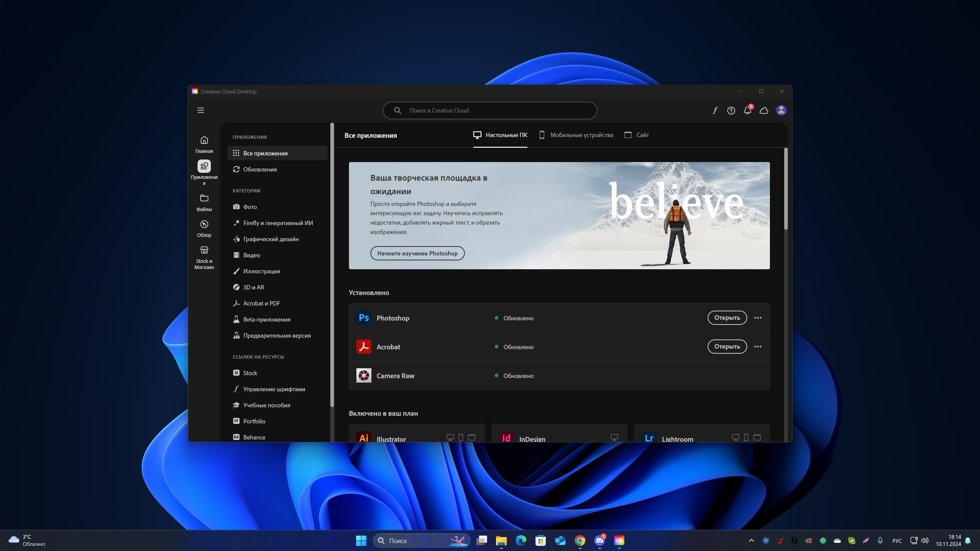Choose the Видео category

[x=277, y=255]
